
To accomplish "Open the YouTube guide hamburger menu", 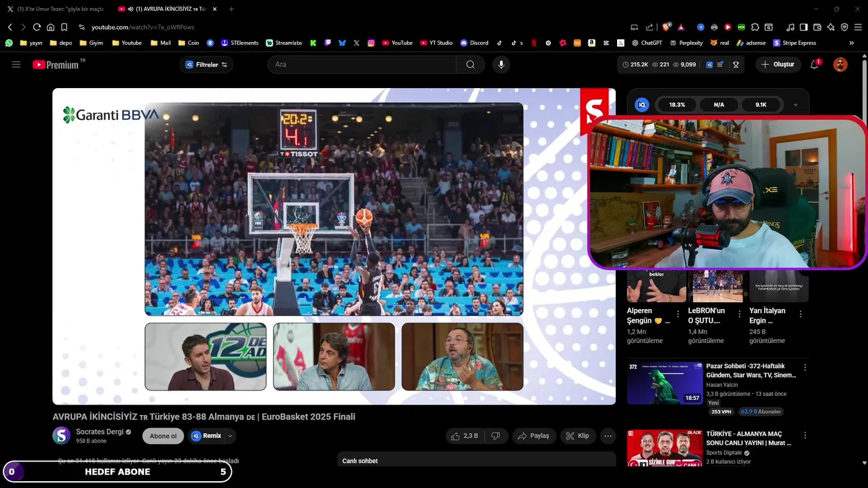I will pyautogui.click(x=16, y=64).
